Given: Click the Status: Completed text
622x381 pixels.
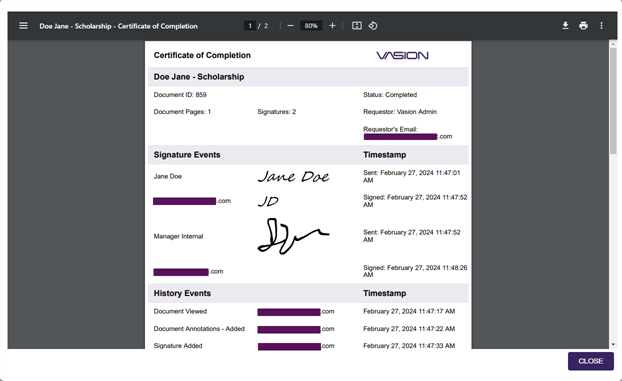Looking at the screenshot, I should [390, 95].
